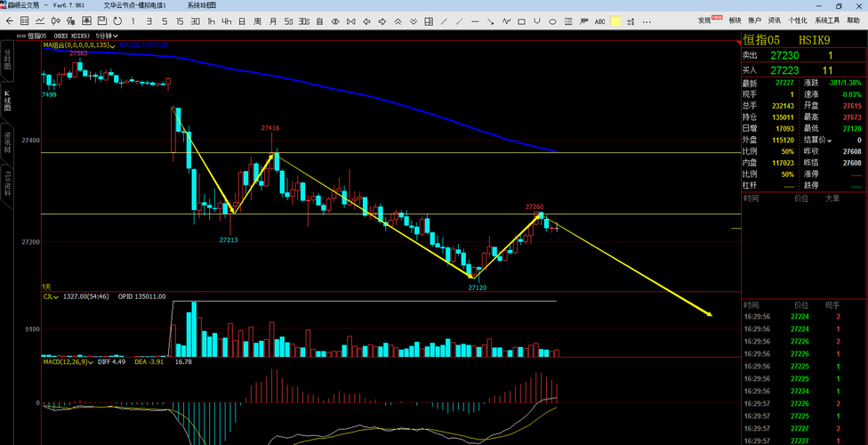Select the ellipse drawing tool

coord(552,21)
